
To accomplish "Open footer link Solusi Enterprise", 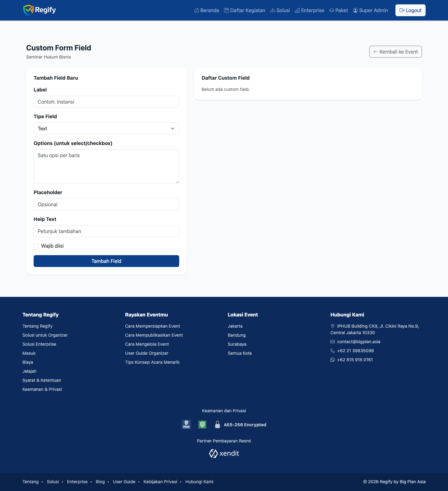I will click(x=39, y=344).
